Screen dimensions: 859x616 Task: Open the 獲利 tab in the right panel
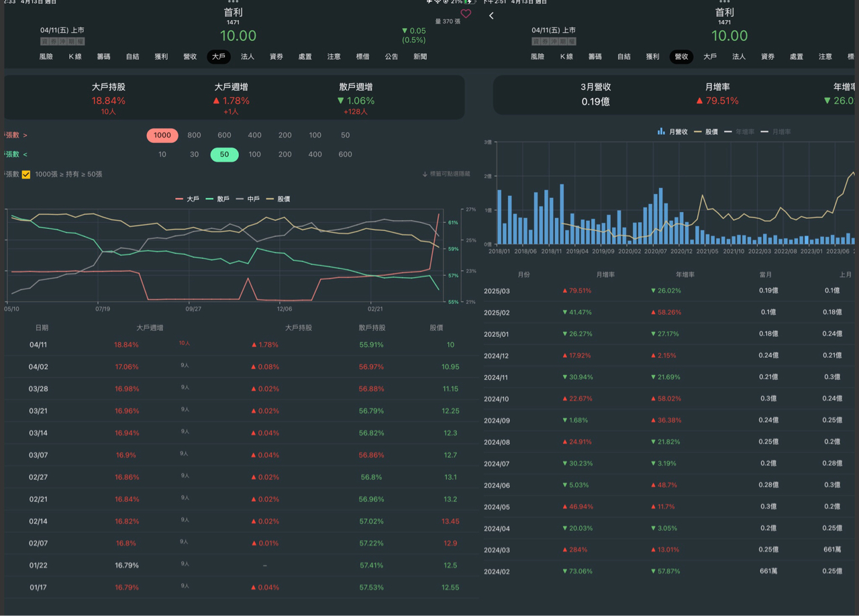(x=652, y=57)
